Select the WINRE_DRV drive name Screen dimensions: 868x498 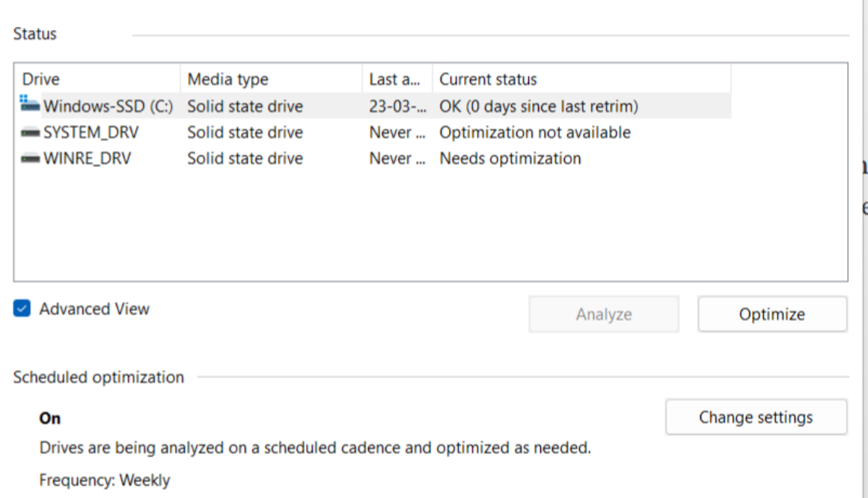(87, 159)
